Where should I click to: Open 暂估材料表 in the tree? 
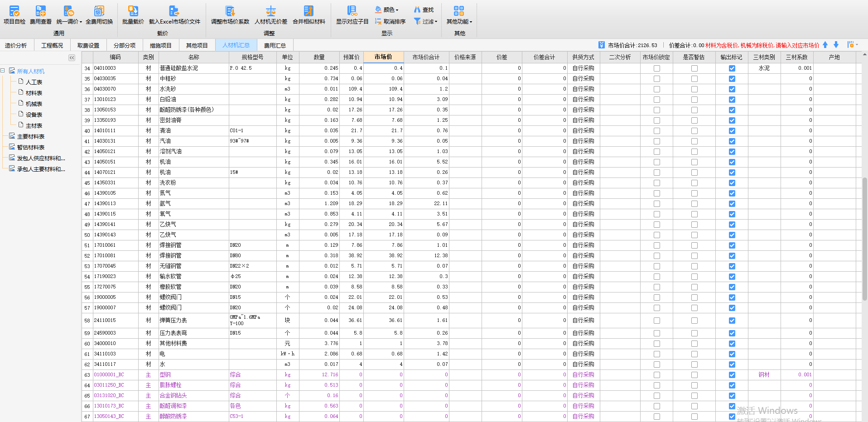coord(31,147)
